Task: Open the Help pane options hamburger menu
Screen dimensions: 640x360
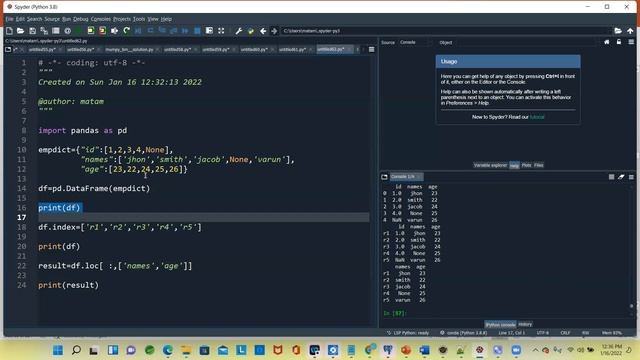Action: click(631, 42)
